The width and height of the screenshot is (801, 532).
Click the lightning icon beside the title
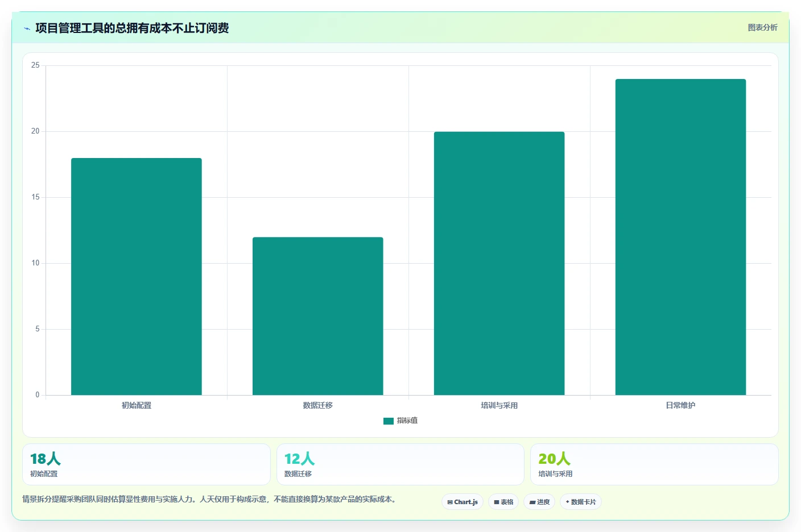[x=27, y=28]
